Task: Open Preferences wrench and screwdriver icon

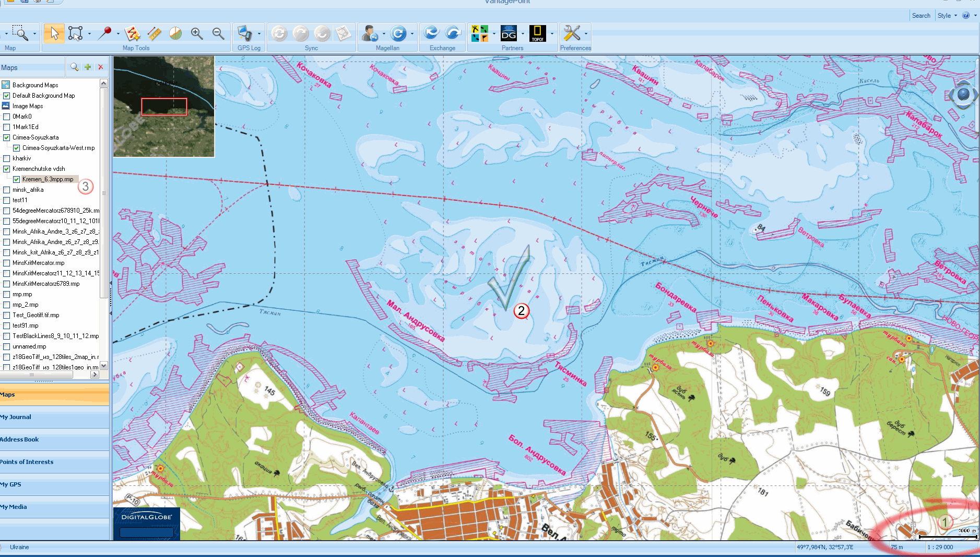Action: pos(571,34)
